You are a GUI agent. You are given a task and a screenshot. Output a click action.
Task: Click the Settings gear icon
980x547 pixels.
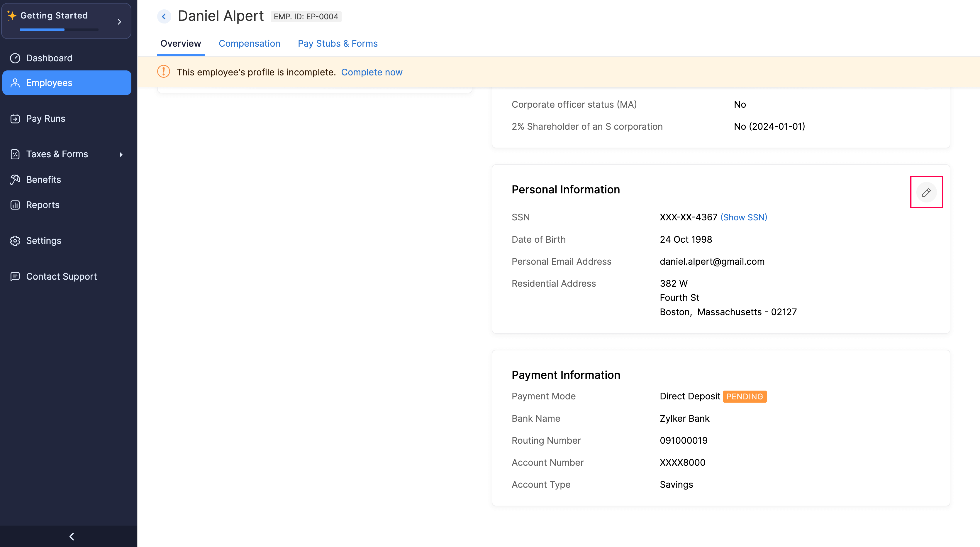coord(15,241)
